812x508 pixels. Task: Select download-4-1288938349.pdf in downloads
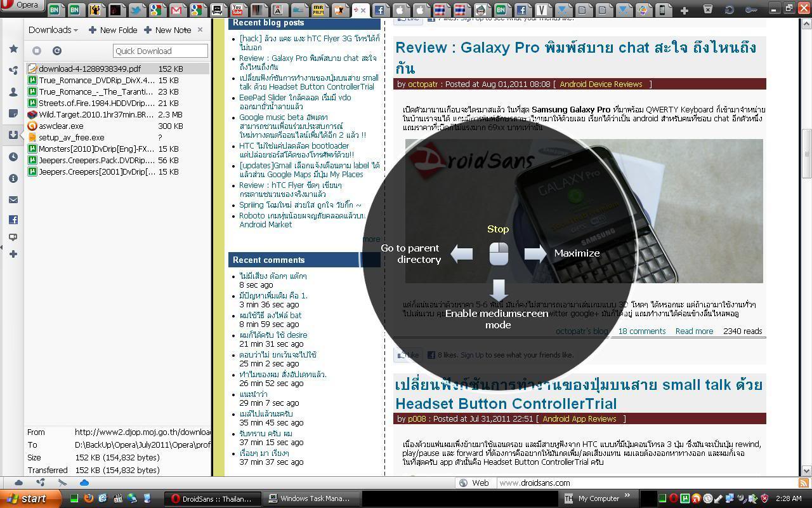(x=117, y=69)
